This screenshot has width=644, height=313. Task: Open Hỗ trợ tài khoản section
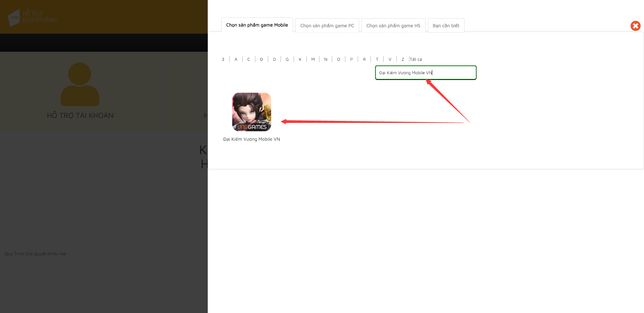click(x=80, y=116)
